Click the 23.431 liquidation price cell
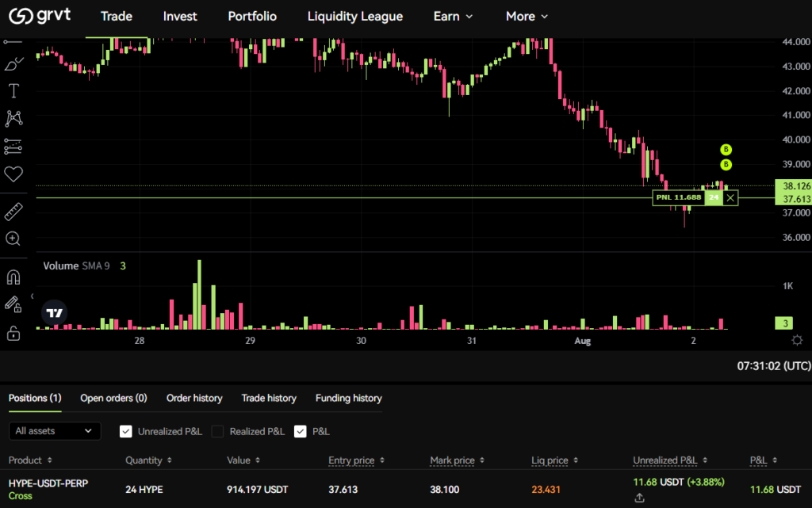 [546, 490]
